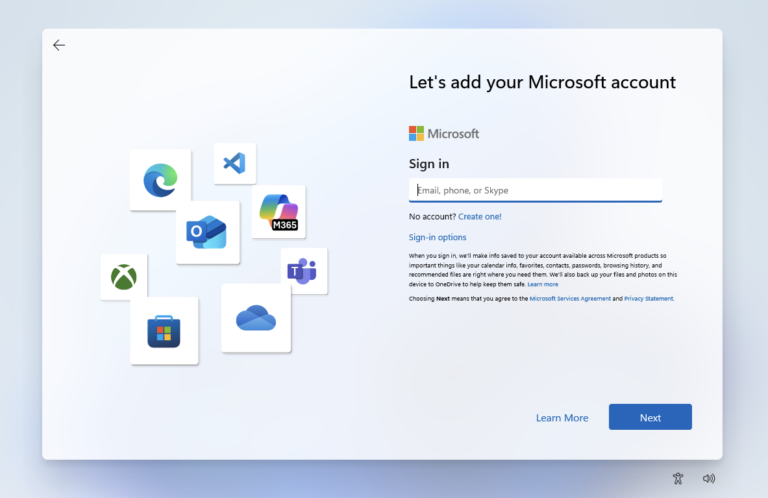This screenshot has height=498, width=768.
Task: Click the Create one! link
Action: click(480, 216)
